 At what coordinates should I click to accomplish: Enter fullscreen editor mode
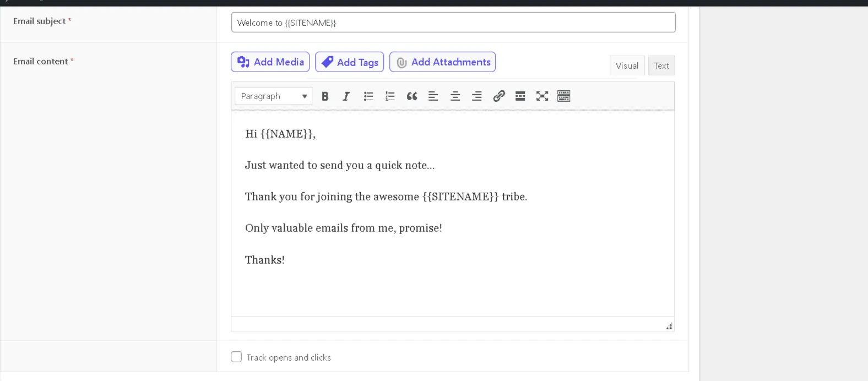pos(542,96)
